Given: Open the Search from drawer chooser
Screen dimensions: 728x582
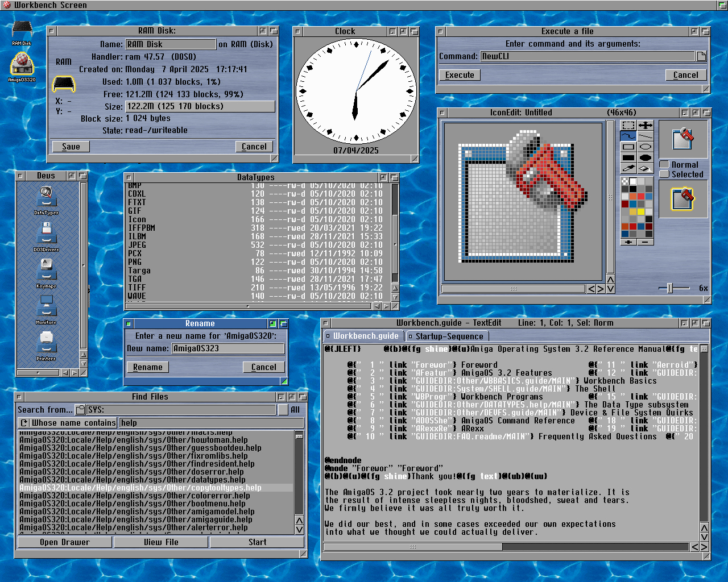Looking at the screenshot, I should 80,410.
